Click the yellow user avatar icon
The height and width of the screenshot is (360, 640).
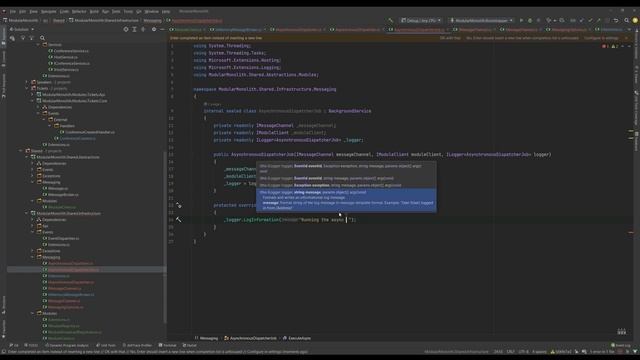point(635,20)
